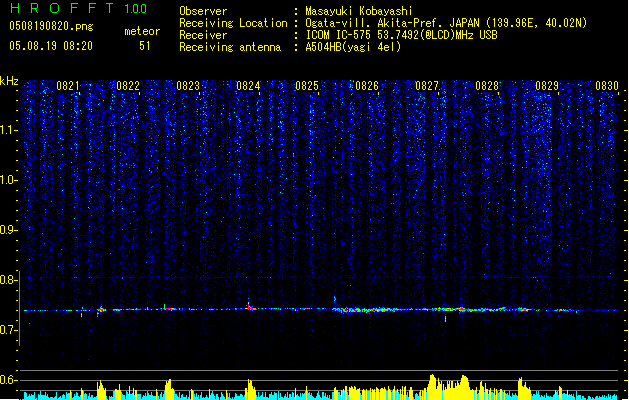Image resolution: width=629 pixels, height=400 pixels.
Task: Click the 0823 time marker
Action: [188, 86]
